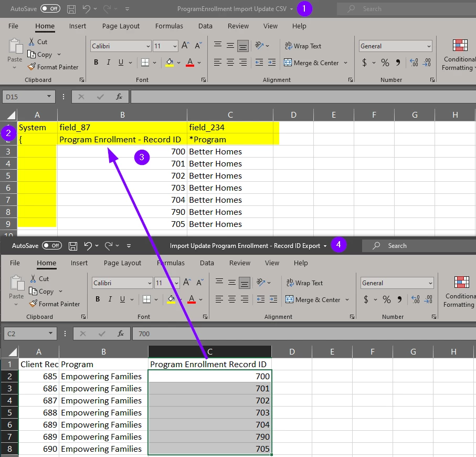Click Increase Indent in top window
The image size is (476, 457).
pos(272,63)
